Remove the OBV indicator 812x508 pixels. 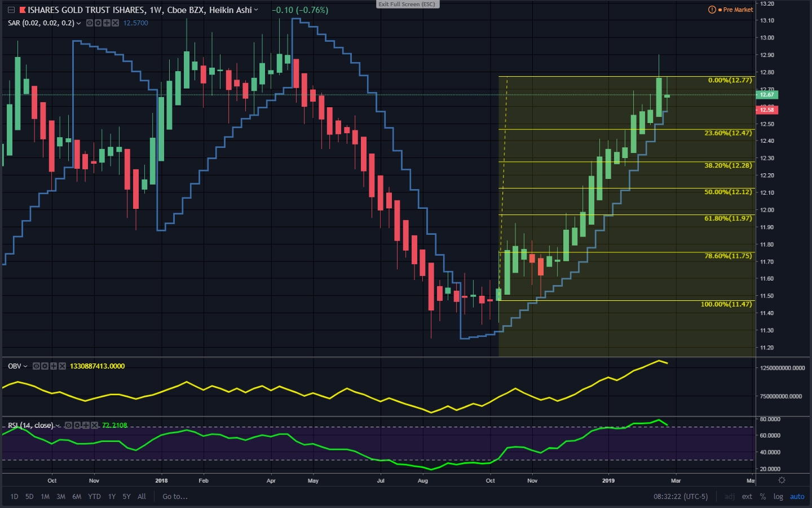[x=62, y=366]
